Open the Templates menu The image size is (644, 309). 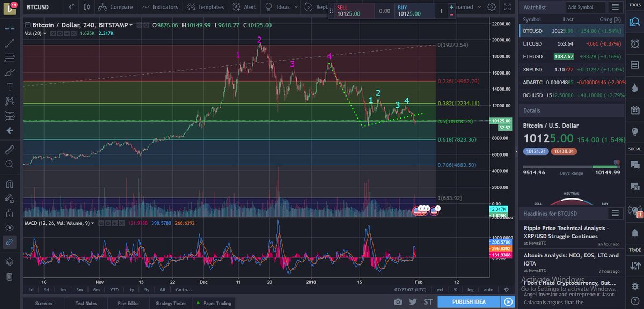(x=205, y=7)
